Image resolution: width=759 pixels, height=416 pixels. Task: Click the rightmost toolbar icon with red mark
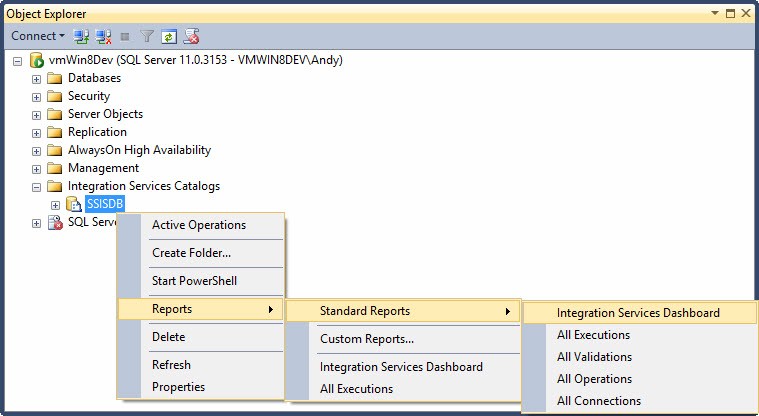coord(191,36)
